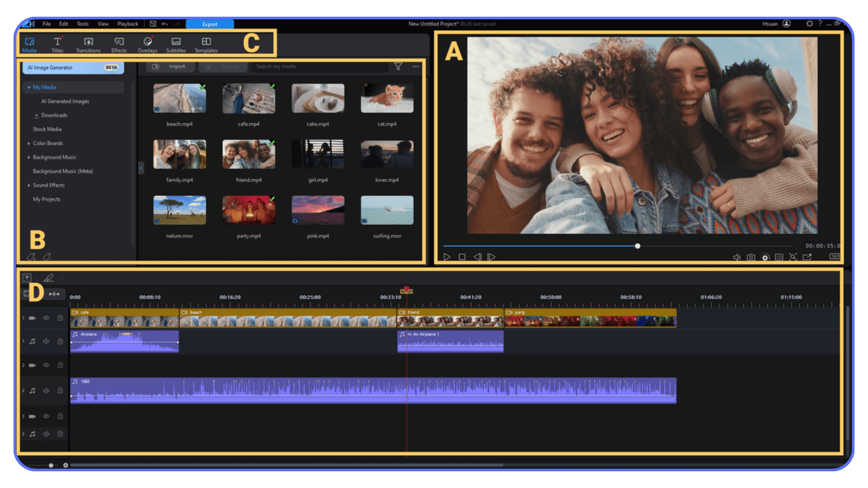Viewport: 868px width, 488px height.
Task: Click the Export button
Action: [x=210, y=24]
